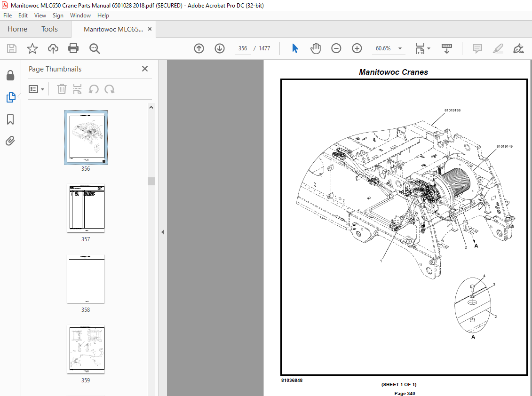Click the page number field showing 356

[x=243, y=48]
